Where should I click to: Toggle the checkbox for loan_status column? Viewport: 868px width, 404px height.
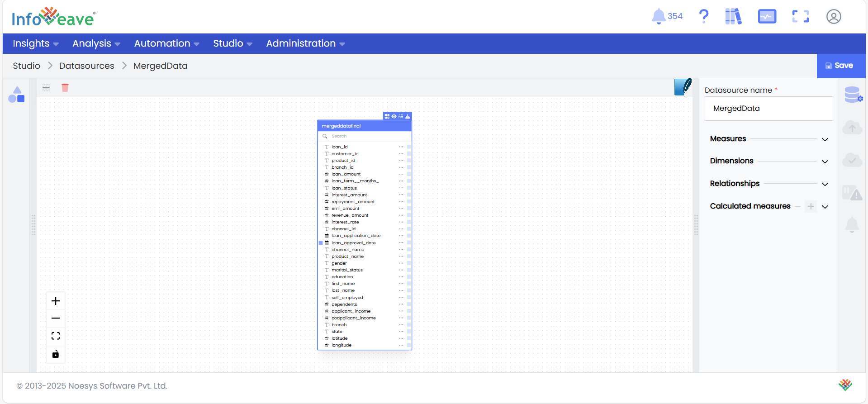click(409, 188)
